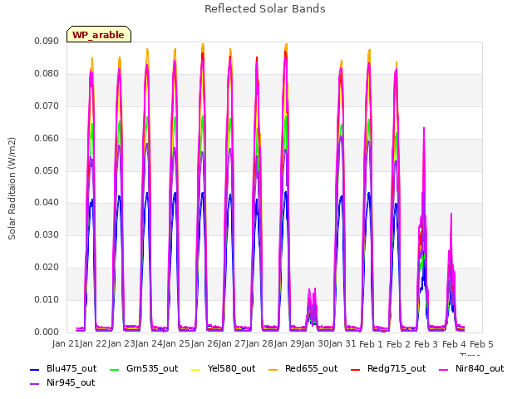Select the Nir840_out legend entry

(471, 369)
